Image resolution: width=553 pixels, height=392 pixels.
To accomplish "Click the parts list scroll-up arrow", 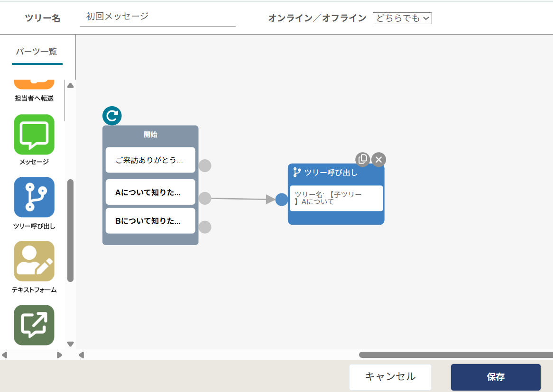I will tap(70, 85).
